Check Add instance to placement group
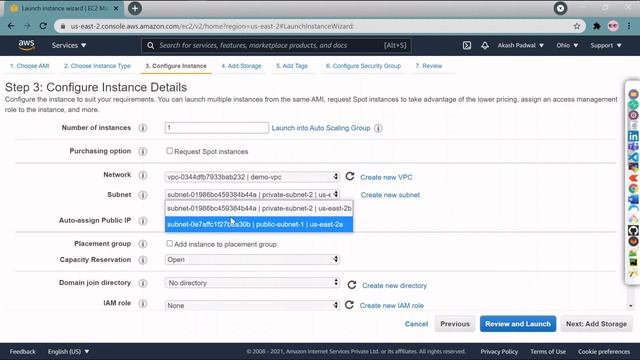640x360 pixels. (169, 243)
